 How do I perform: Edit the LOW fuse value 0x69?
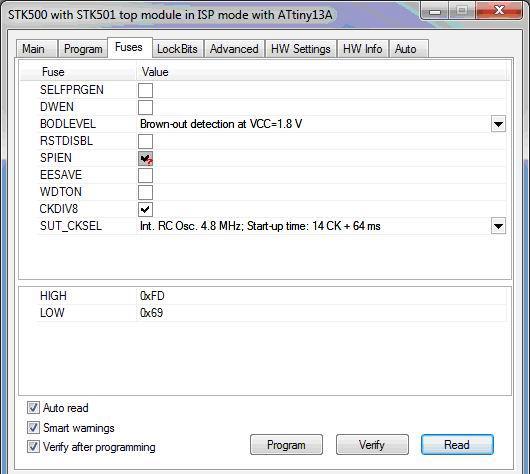151,313
